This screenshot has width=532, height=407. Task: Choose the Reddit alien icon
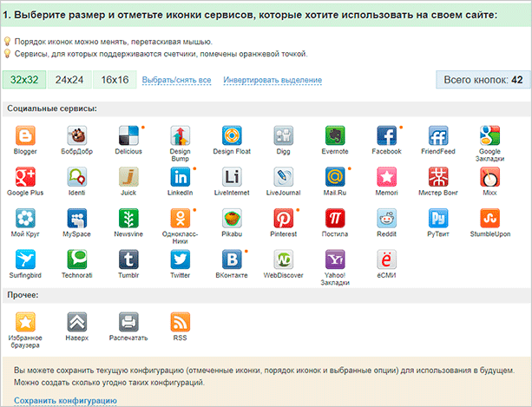pos(386,218)
